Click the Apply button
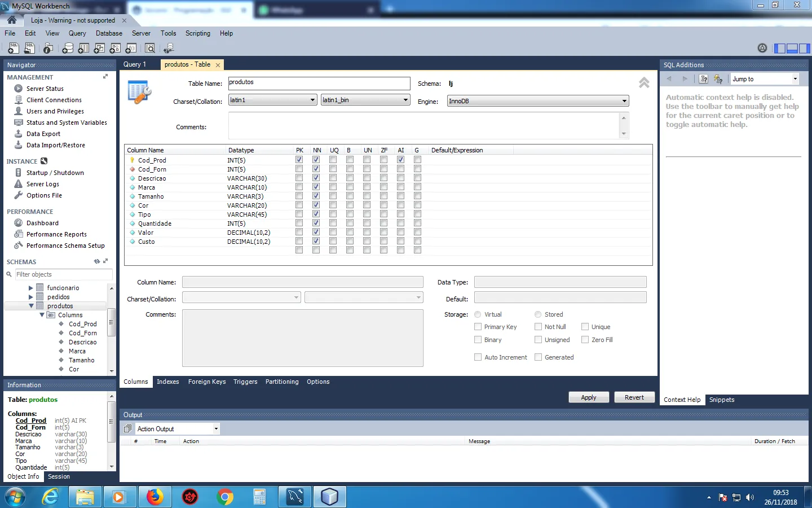This screenshot has height=508, width=812. [588, 397]
